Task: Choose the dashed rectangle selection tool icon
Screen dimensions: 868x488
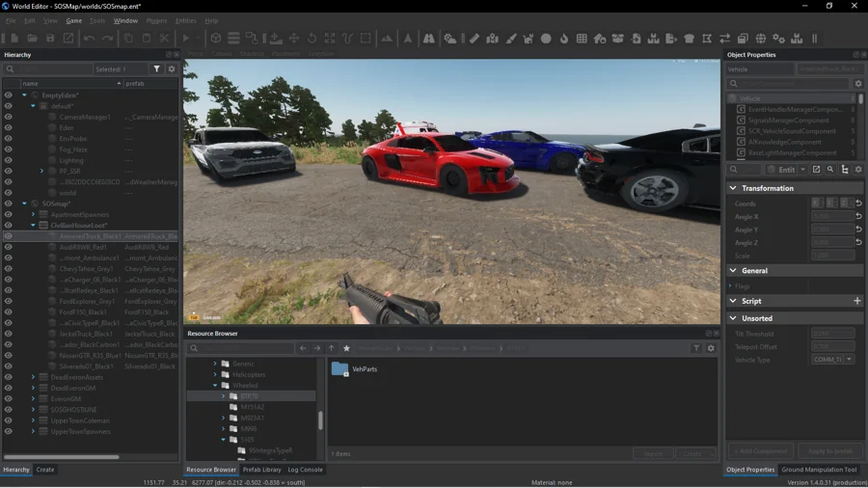Action: click(366, 39)
